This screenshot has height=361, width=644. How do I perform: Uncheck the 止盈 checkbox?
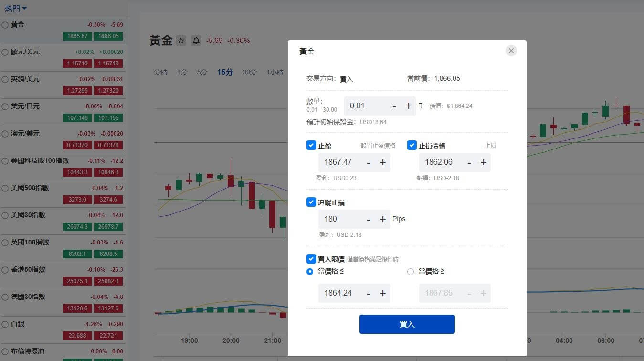tap(311, 145)
